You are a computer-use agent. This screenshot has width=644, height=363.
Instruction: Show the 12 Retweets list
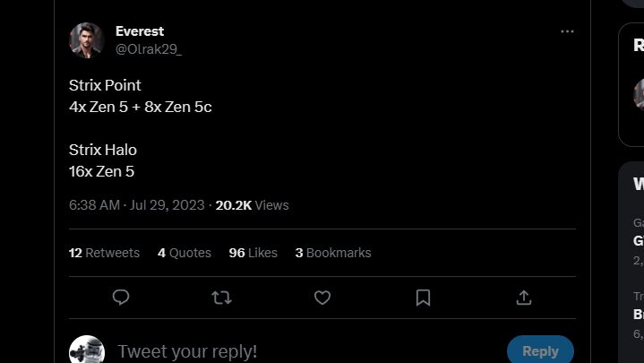pyautogui.click(x=104, y=253)
